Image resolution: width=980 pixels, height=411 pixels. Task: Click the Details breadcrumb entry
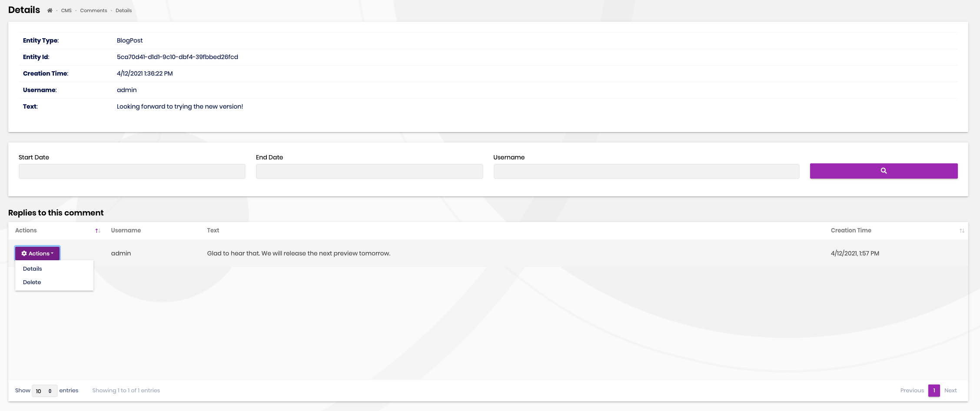[123, 10]
